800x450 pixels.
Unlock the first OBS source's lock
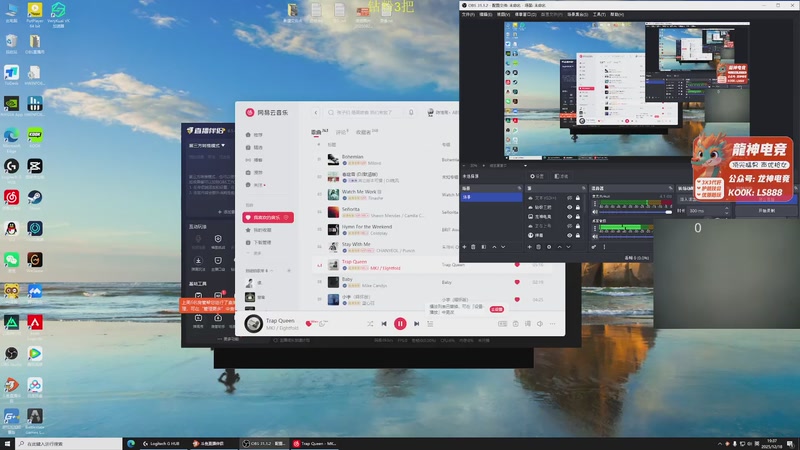578,198
